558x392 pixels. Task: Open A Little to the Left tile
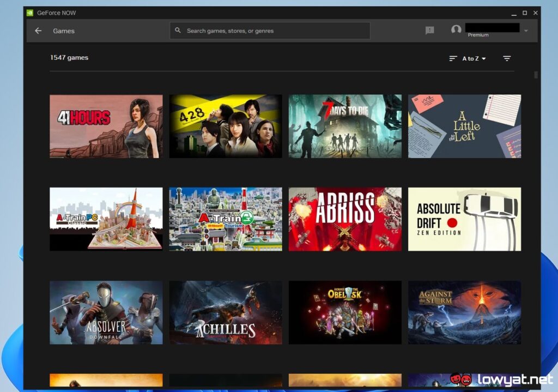coord(464,126)
